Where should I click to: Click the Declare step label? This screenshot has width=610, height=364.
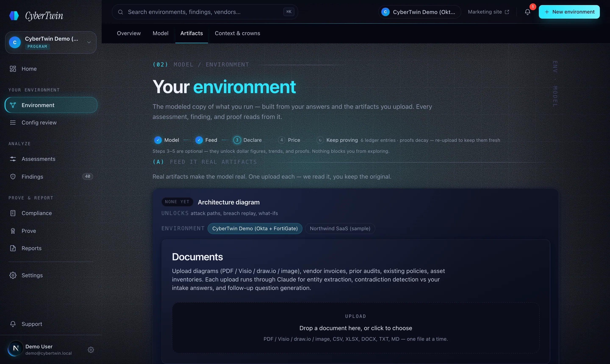pyautogui.click(x=253, y=140)
